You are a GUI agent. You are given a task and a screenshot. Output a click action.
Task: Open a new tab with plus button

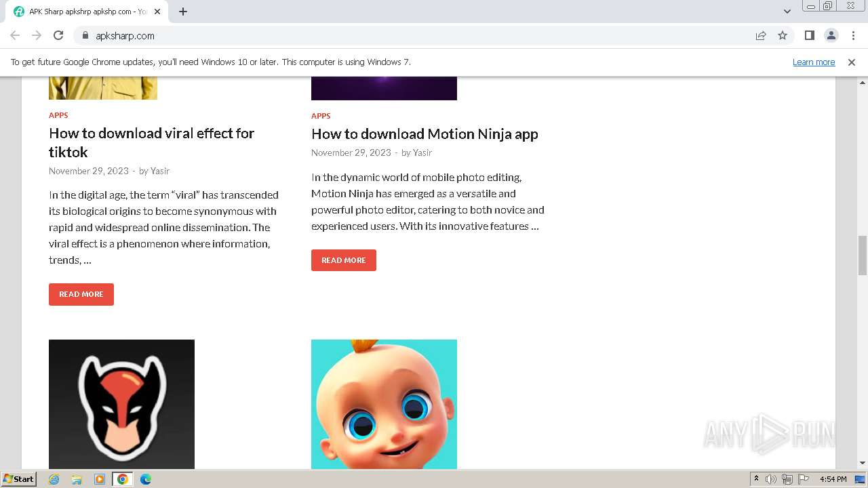pyautogui.click(x=183, y=12)
